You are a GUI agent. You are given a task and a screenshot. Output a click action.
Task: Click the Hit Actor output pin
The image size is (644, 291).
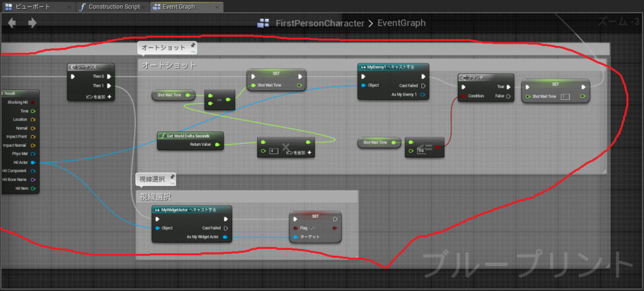tap(33, 163)
